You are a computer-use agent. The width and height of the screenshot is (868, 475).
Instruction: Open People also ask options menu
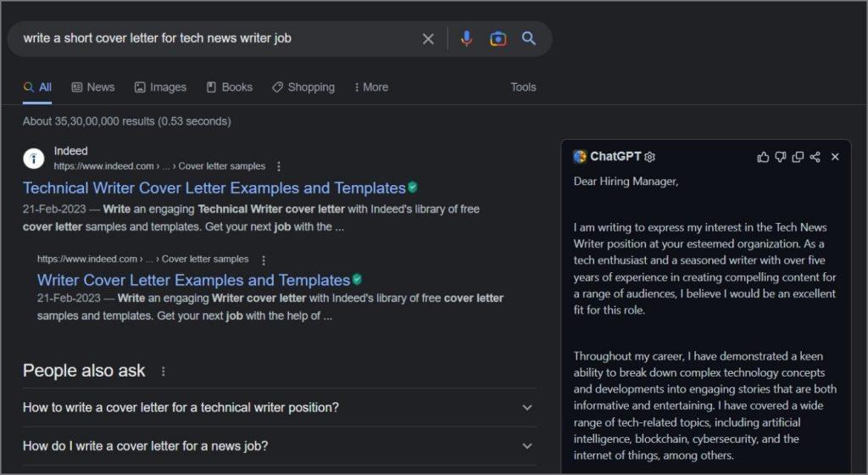point(163,372)
